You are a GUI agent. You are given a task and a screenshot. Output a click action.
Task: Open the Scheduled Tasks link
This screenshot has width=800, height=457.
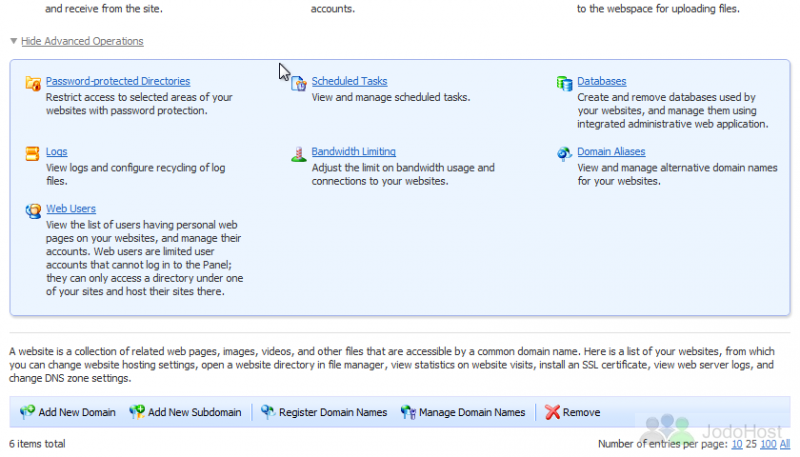pos(349,81)
